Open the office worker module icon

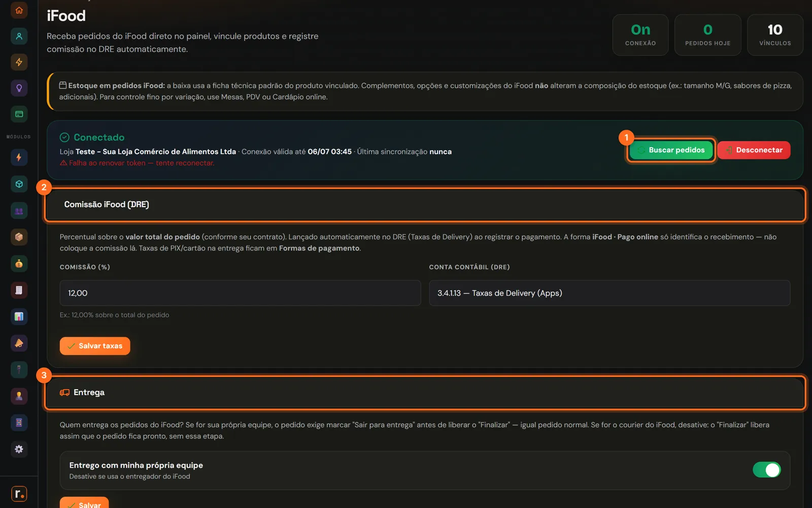[x=19, y=396]
